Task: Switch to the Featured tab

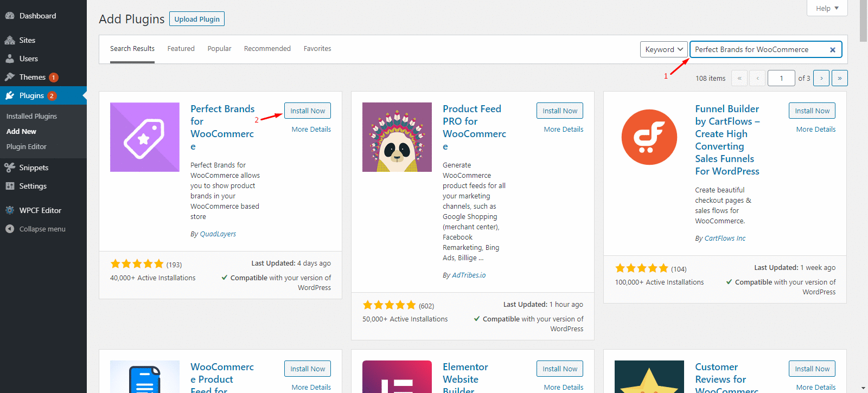Action: point(181,49)
